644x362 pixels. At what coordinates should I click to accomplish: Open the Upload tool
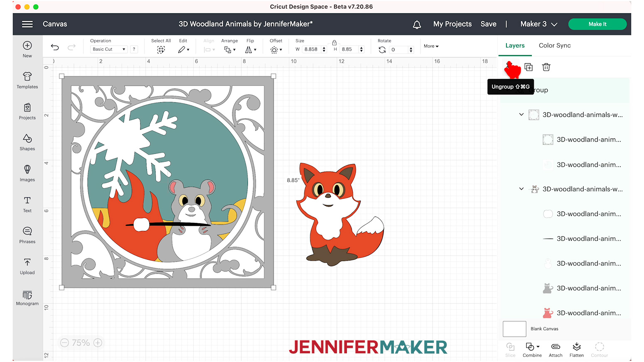[x=27, y=267]
